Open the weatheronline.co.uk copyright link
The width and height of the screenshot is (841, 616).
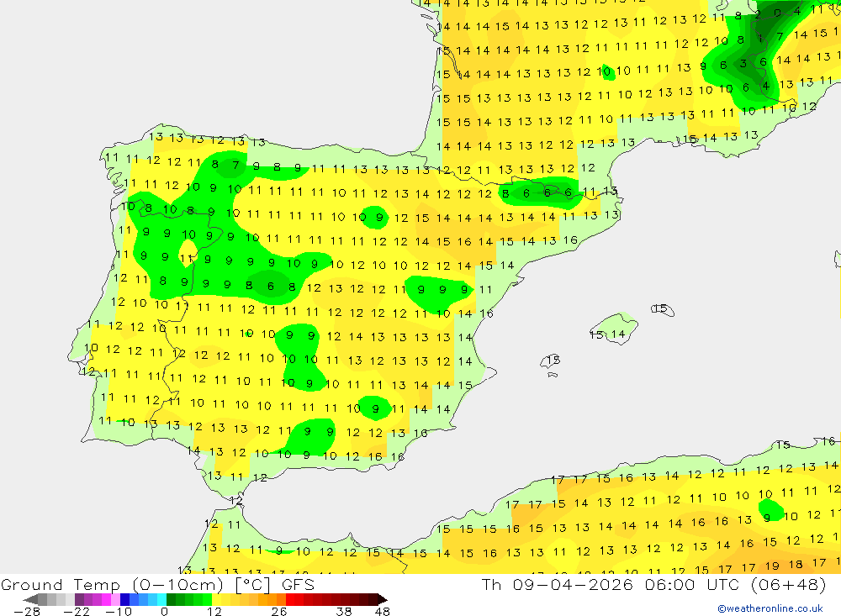pyautogui.click(x=770, y=608)
